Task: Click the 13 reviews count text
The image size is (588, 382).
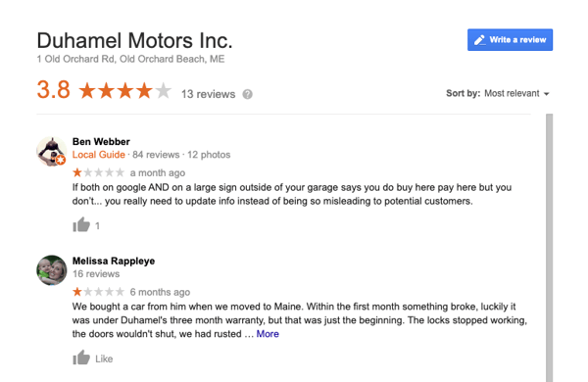Action: pyautogui.click(x=208, y=94)
